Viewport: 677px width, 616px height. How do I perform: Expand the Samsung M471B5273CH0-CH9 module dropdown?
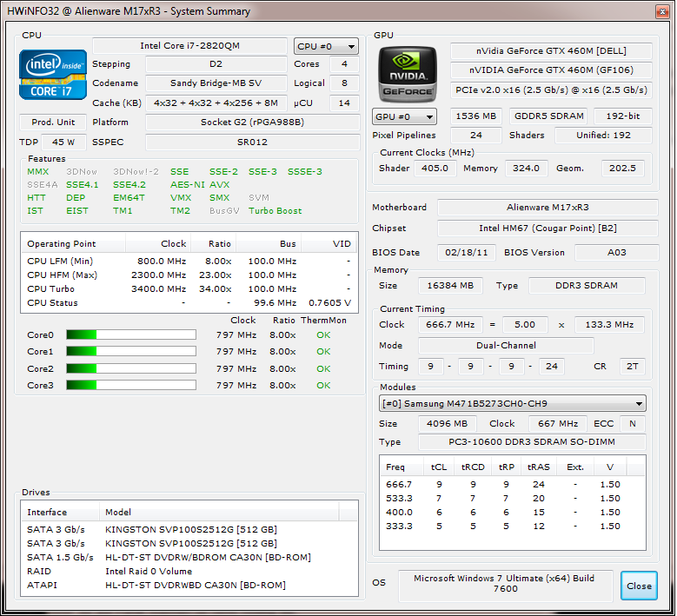pyautogui.click(x=512, y=403)
